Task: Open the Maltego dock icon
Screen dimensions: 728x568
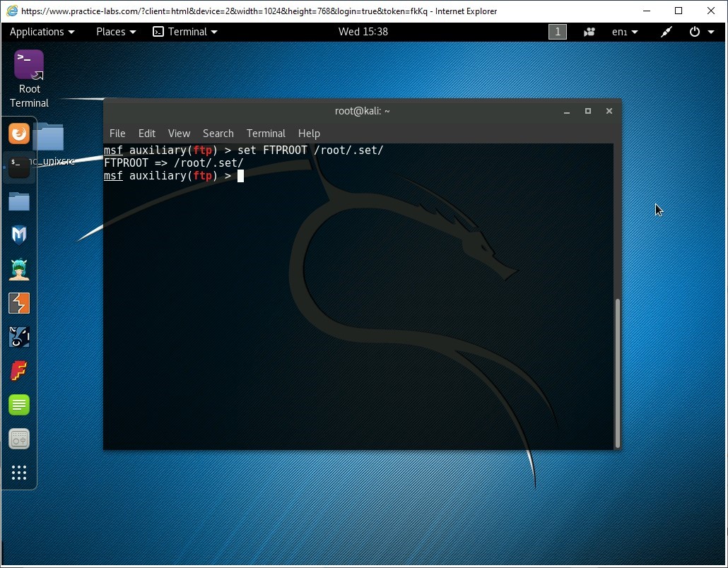Action: pos(19,337)
